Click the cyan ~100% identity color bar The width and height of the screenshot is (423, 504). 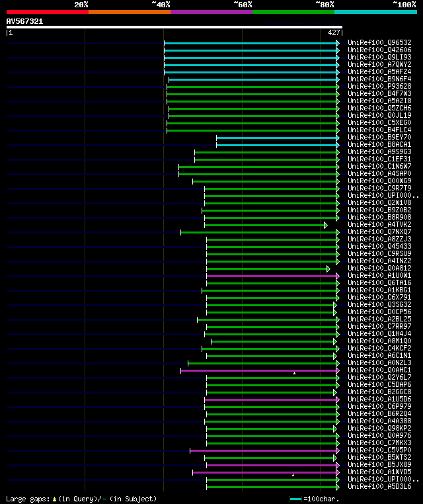[x=375, y=12]
